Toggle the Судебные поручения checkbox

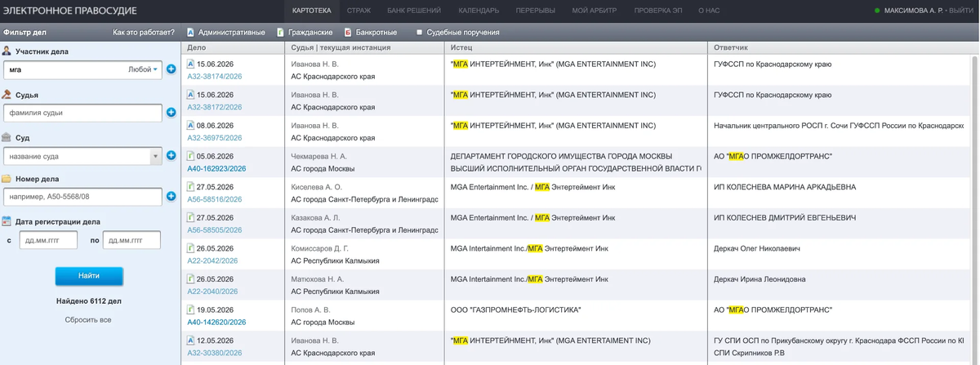[419, 33]
